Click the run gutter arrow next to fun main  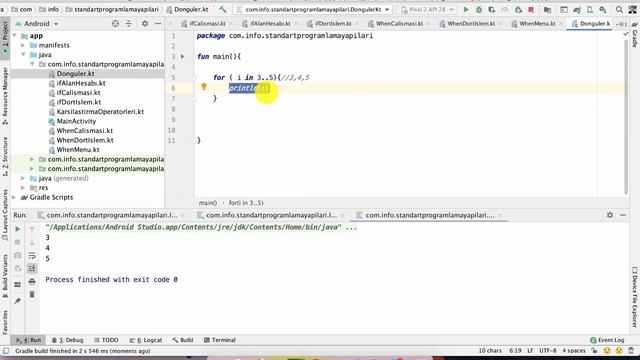pos(182,56)
